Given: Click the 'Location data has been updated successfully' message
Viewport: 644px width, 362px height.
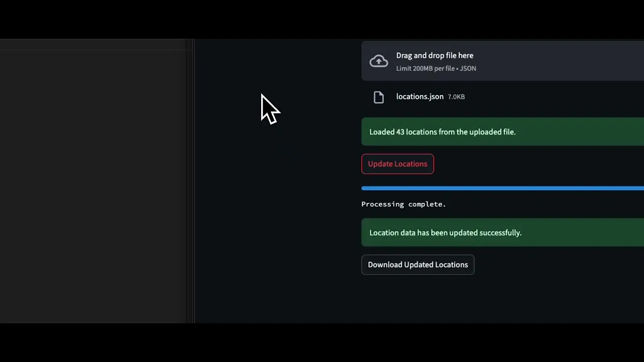Looking at the screenshot, I should 503,233.
